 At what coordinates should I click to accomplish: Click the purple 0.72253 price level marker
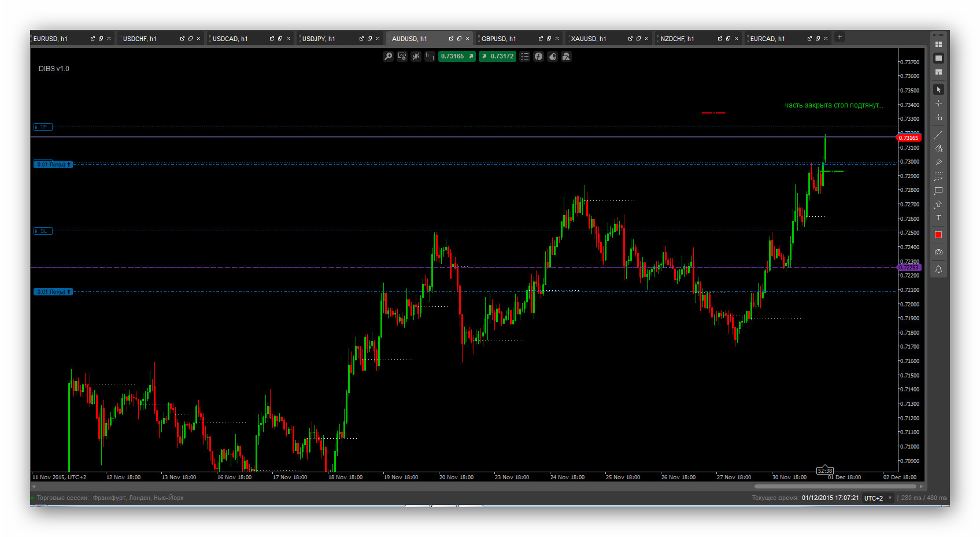tap(908, 267)
